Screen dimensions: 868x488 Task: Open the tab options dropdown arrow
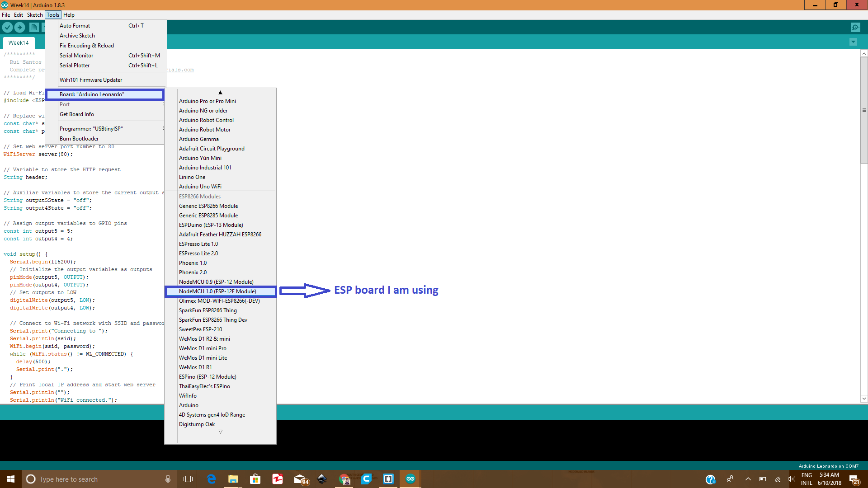853,42
